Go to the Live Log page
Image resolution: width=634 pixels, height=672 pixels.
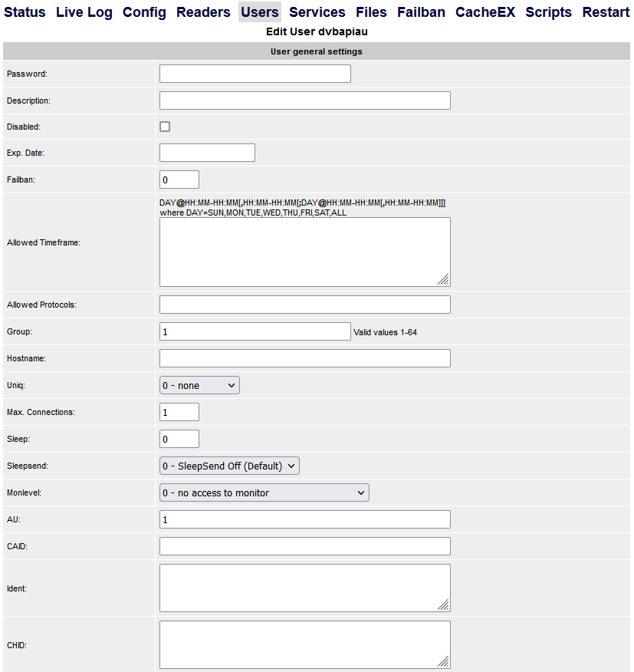pyautogui.click(x=84, y=12)
